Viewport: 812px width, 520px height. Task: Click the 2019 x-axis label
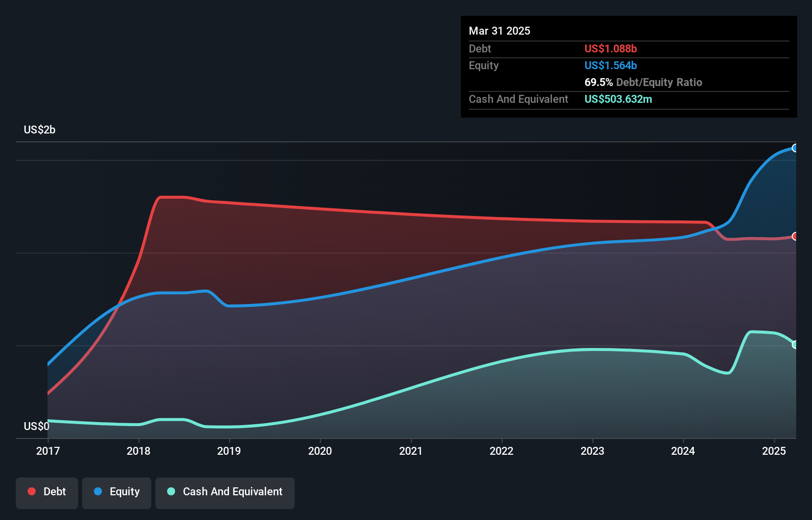pyautogui.click(x=229, y=451)
